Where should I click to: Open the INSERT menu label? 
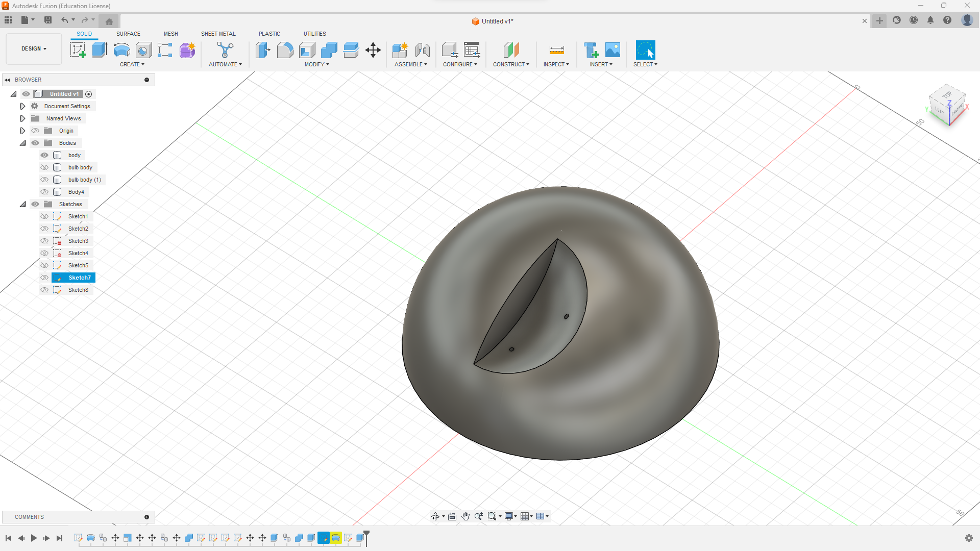click(x=601, y=64)
